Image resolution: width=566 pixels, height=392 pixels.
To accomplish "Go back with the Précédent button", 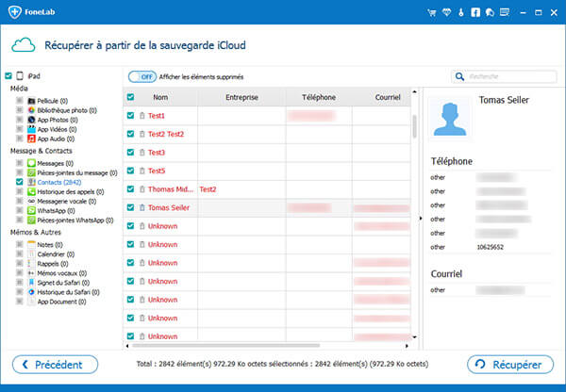I will tap(56, 365).
